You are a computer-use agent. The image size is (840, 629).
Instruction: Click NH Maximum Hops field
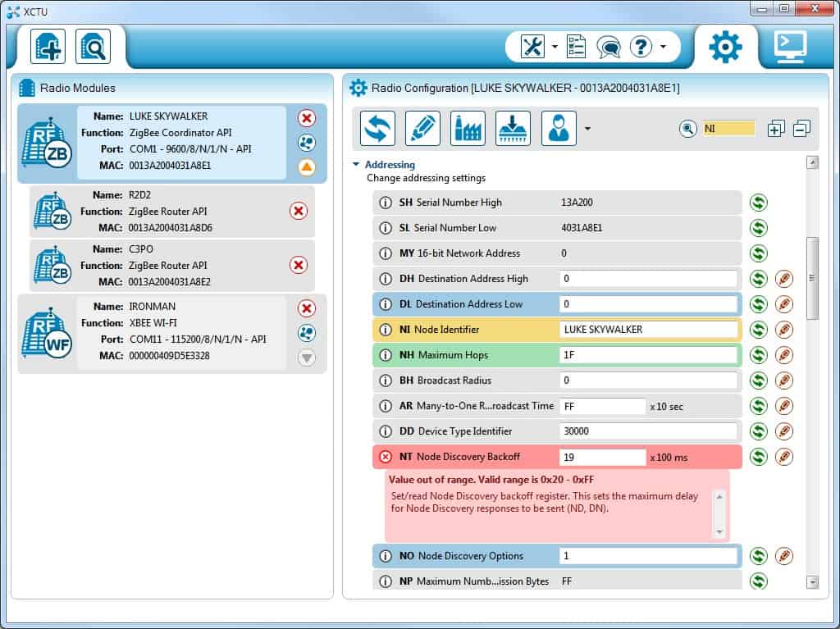(x=648, y=354)
